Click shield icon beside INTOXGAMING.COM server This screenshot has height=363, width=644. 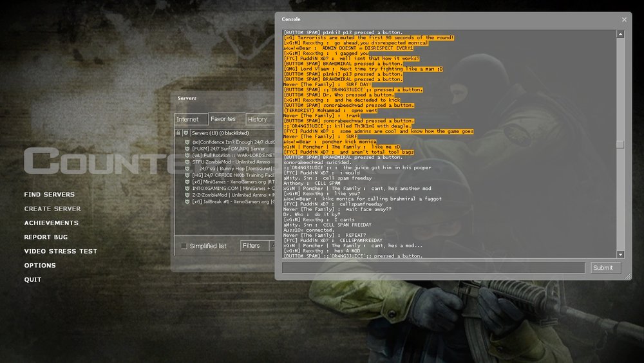pos(187,189)
